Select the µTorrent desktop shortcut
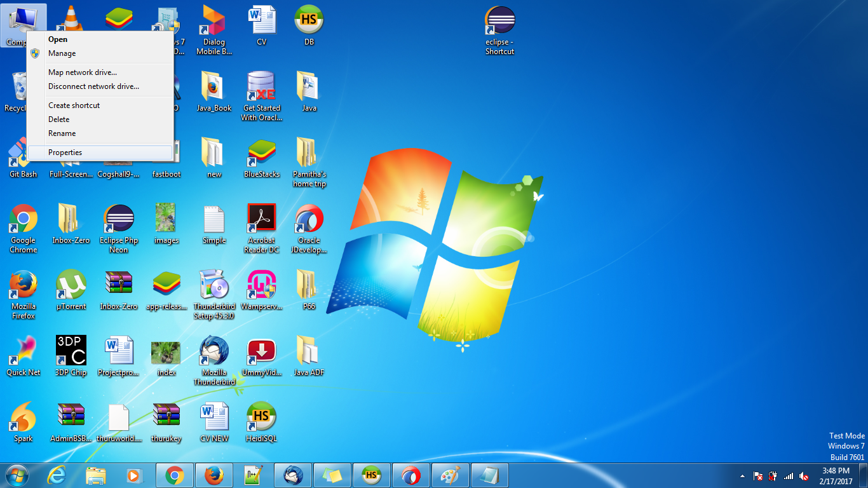 71,290
